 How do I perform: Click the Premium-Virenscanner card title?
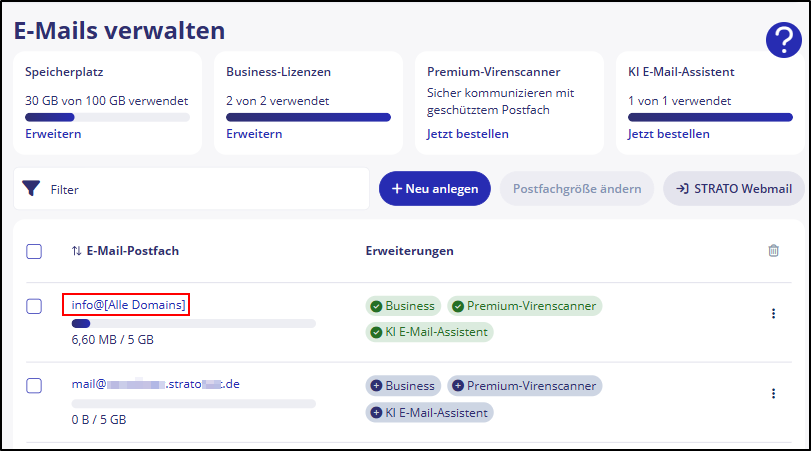pos(493,72)
